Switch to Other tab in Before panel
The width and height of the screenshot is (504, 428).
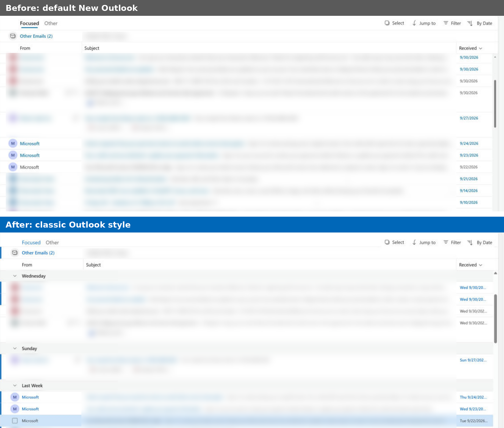[x=51, y=23]
